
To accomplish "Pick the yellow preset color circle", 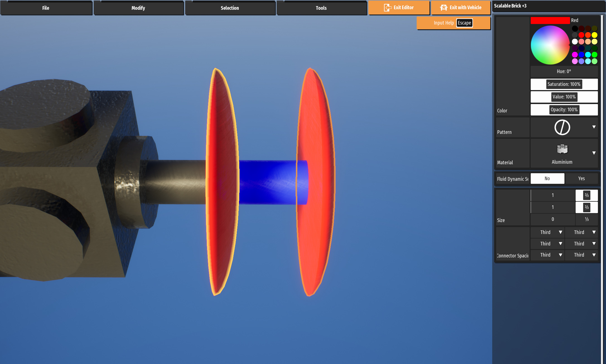I will pyautogui.click(x=594, y=35).
